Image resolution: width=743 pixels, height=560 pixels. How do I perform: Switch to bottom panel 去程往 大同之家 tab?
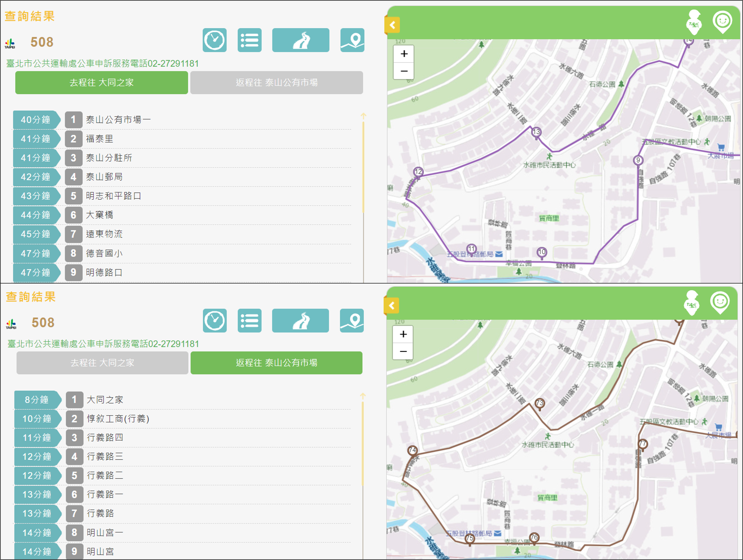click(x=102, y=363)
